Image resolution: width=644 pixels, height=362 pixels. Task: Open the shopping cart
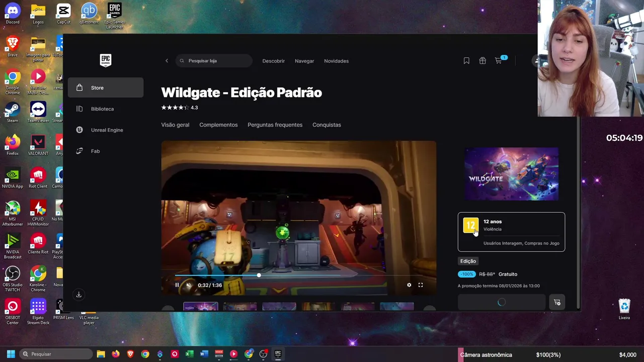click(x=499, y=61)
